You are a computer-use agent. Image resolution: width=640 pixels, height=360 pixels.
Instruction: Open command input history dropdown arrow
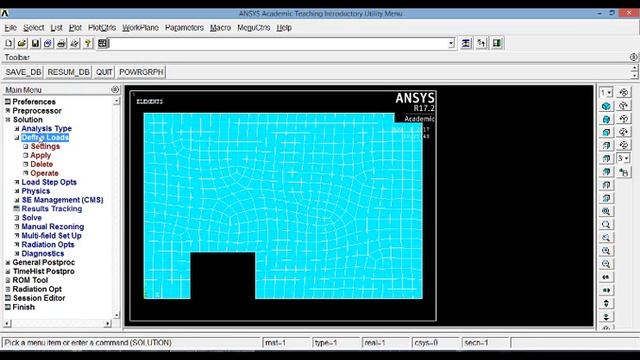451,43
